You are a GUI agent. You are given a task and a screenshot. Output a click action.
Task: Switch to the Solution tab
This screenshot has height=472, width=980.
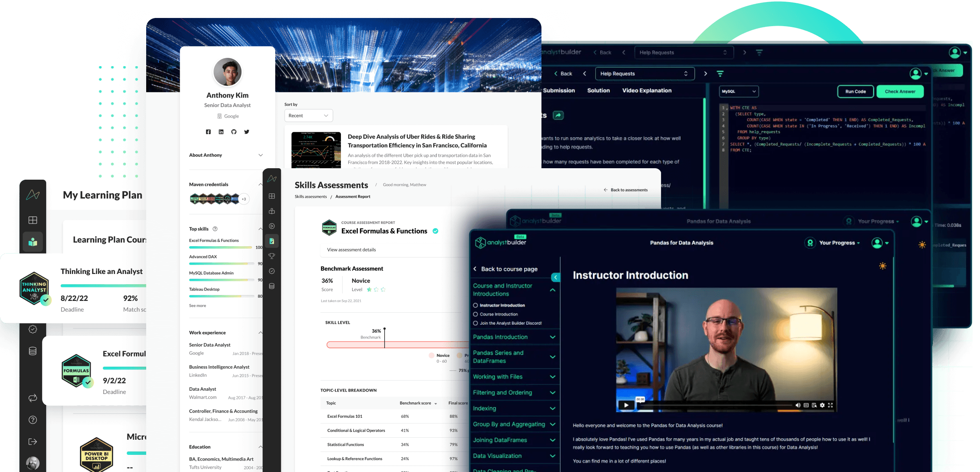(599, 91)
